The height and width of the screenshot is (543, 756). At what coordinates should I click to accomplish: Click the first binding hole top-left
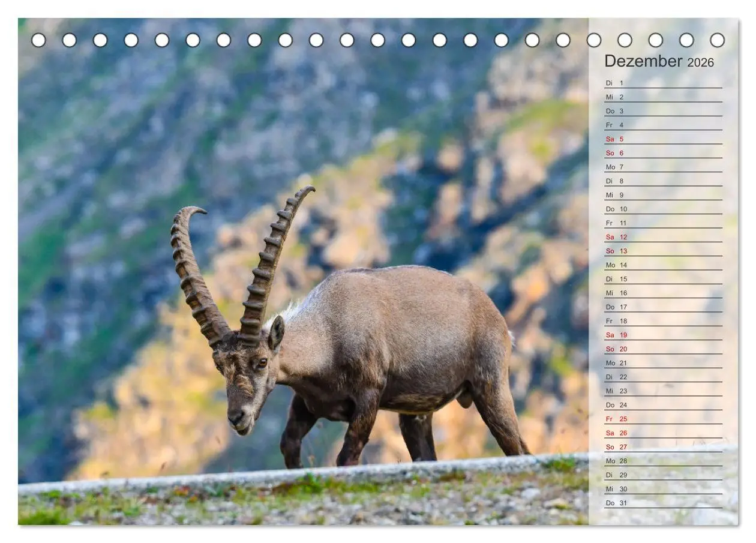(x=38, y=40)
